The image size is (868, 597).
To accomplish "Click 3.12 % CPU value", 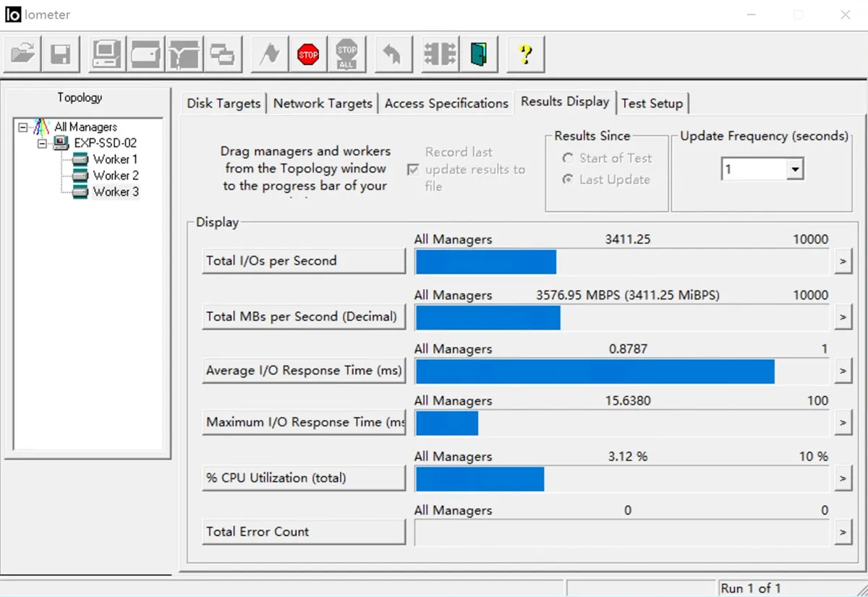I will (x=628, y=456).
